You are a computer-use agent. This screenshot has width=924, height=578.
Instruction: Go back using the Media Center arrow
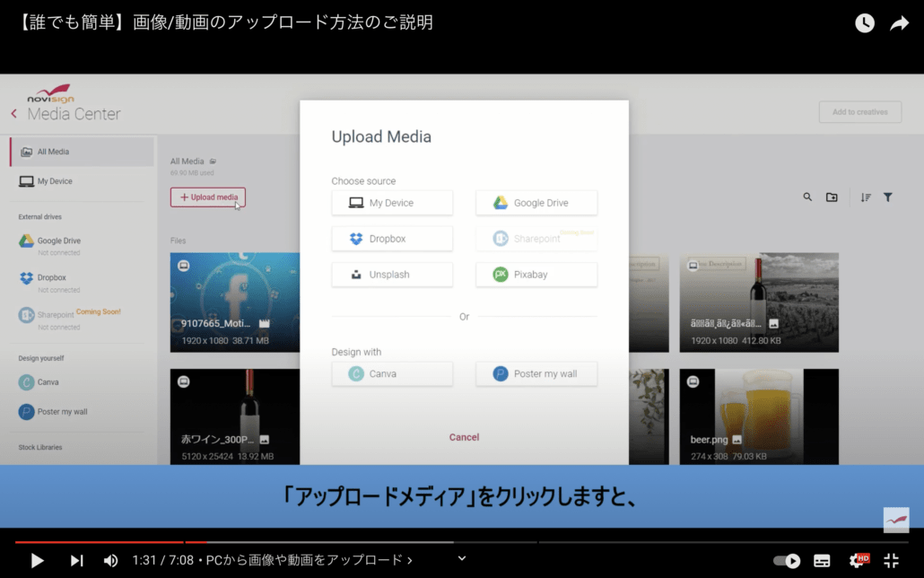pos(14,113)
